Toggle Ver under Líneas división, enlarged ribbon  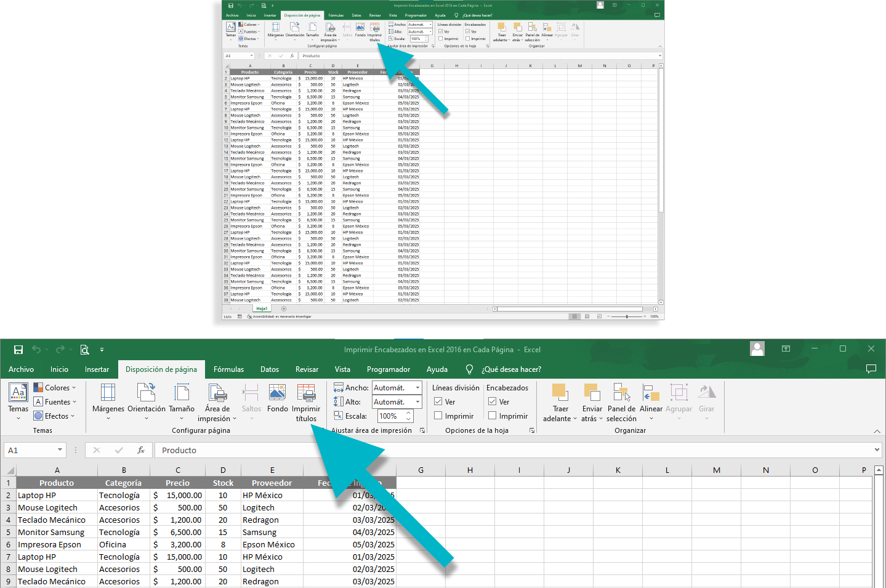438,401
